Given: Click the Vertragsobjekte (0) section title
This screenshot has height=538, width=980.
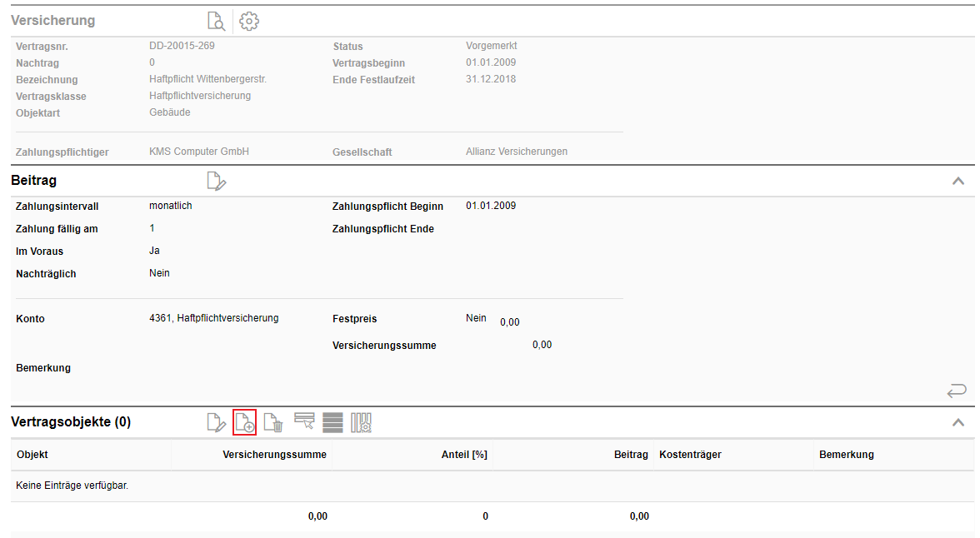Looking at the screenshot, I should (71, 422).
